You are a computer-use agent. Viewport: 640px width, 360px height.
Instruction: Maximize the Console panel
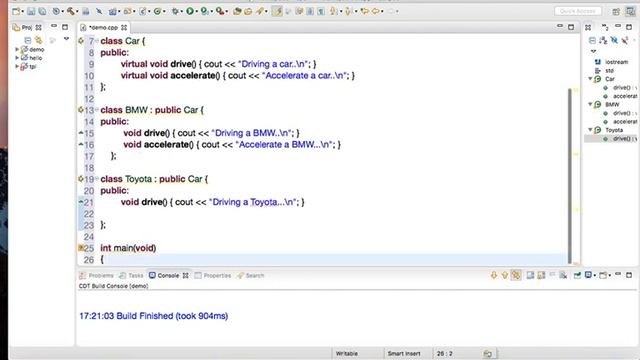click(x=629, y=275)
